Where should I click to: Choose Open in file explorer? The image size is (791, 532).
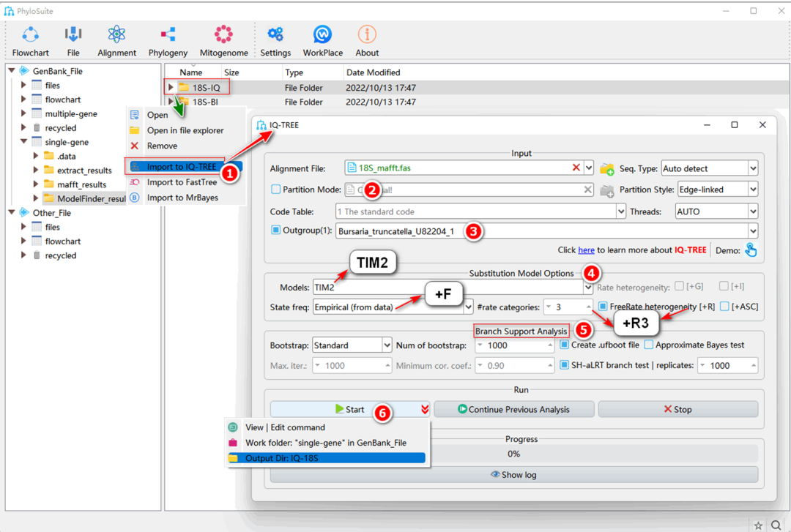[x=185, y=130]
